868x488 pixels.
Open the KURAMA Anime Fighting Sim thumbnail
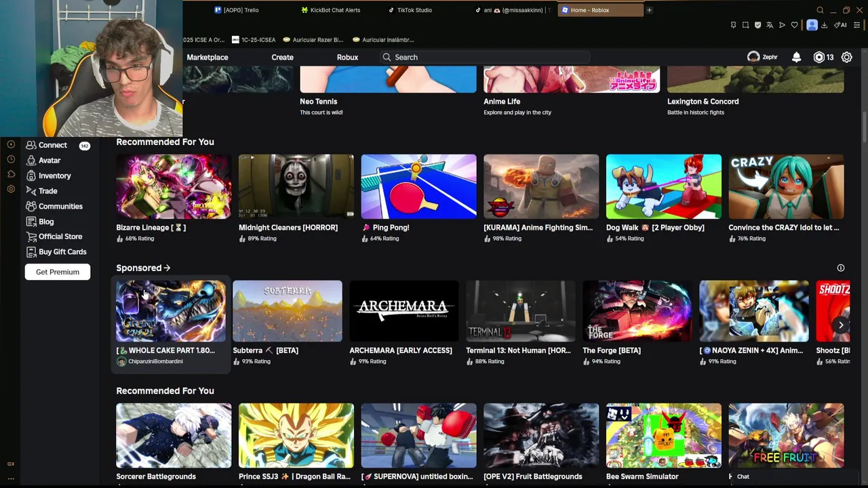541,186
